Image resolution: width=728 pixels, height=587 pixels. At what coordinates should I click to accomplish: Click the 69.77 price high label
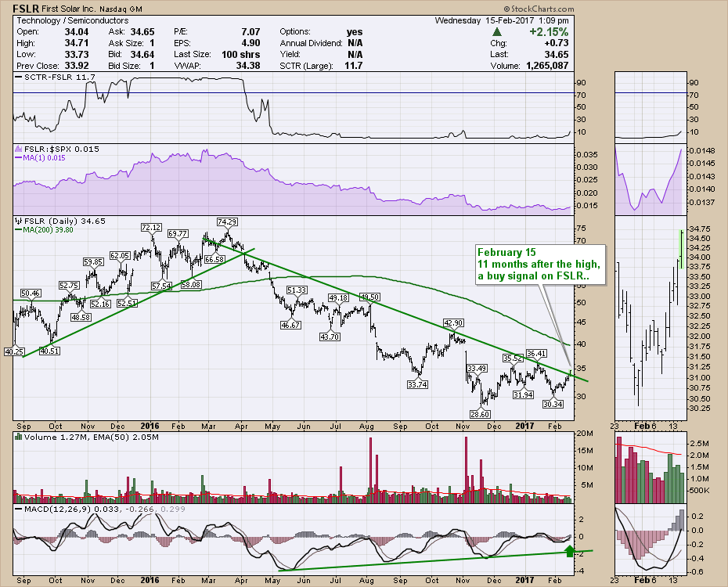pos(178,234)
